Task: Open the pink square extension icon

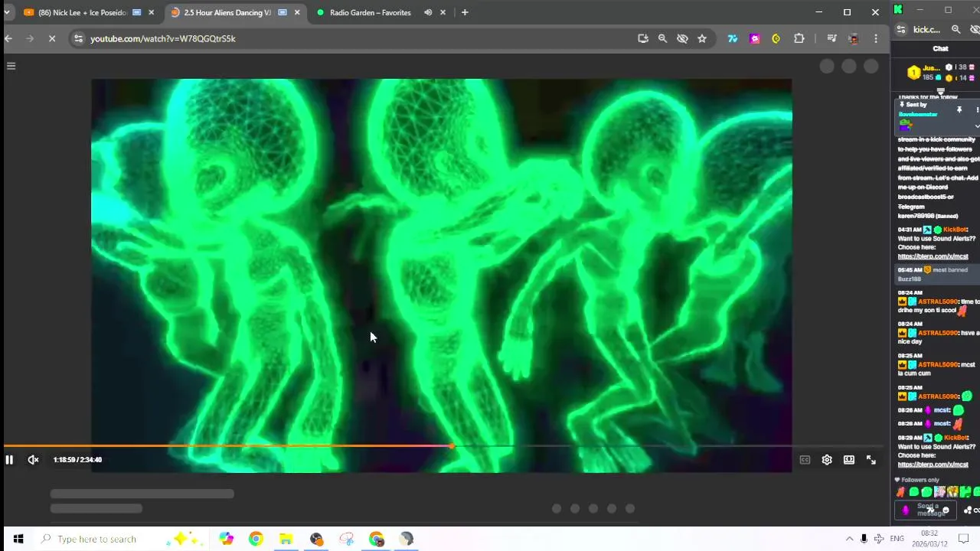Action: pos(755,38)
